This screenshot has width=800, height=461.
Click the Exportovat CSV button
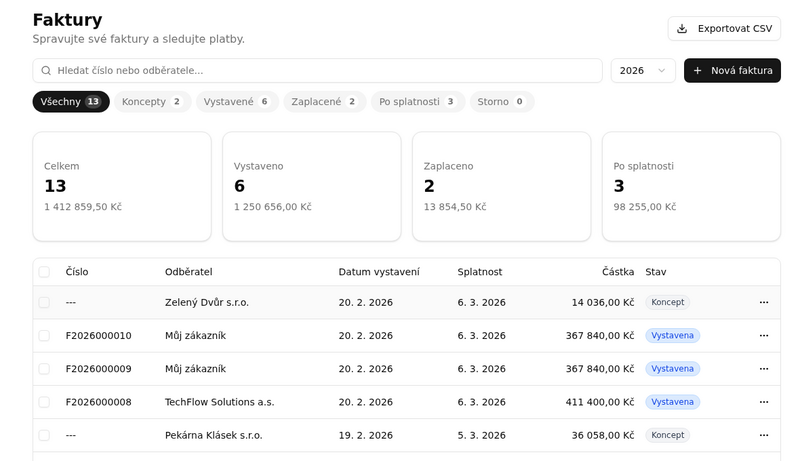pyautogui.click(x=724, y=29)
